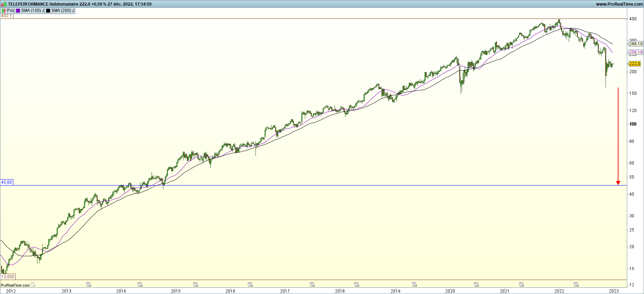The image size is (644, 294).
Task: Click the 60 price axis value
Action: 632,163
